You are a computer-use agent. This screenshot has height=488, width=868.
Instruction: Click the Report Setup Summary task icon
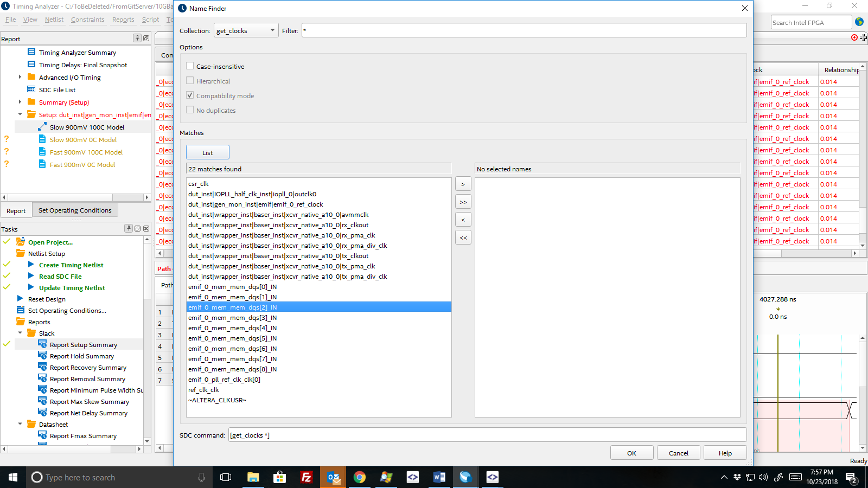tap(42, 344)
